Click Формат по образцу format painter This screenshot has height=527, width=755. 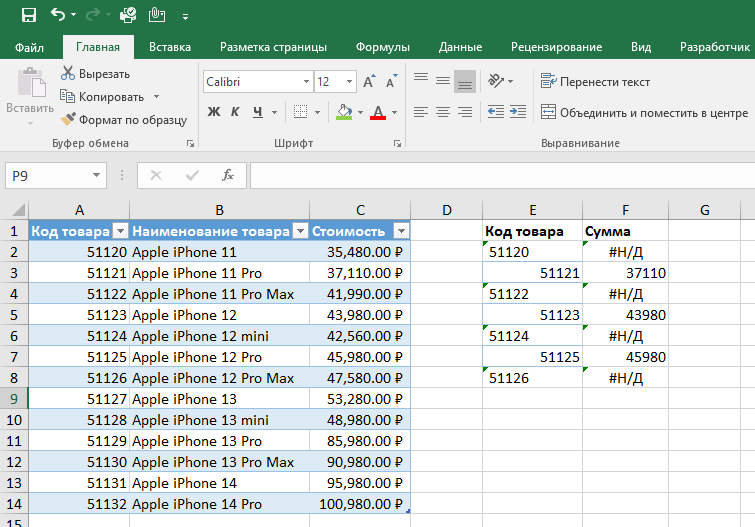coord(123,119)
